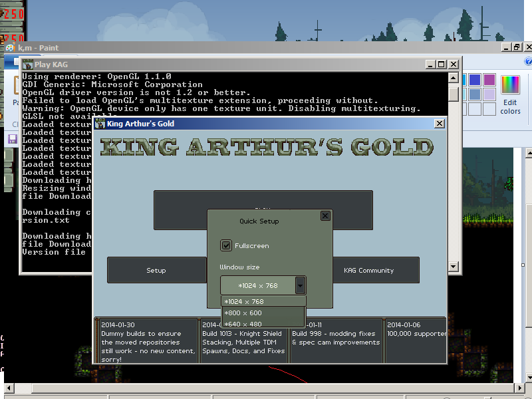The width and height of the screenshot is (532, 399).
Task: Open Edit colors in Paint
Action: point(510,95)
